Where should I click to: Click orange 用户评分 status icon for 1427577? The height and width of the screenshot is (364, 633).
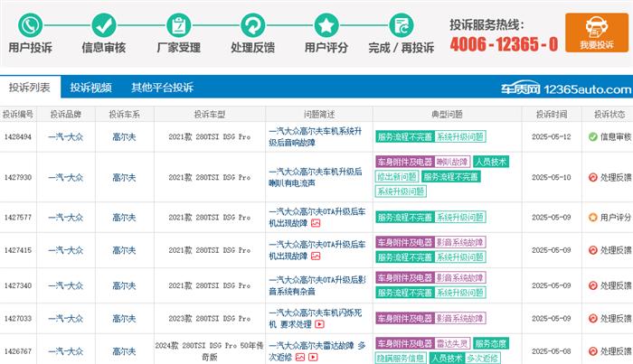click(592, 218)
